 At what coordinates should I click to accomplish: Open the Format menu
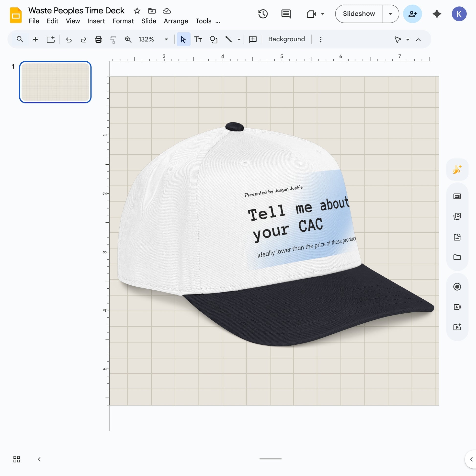pyautogui.click(x=123, y=21)
